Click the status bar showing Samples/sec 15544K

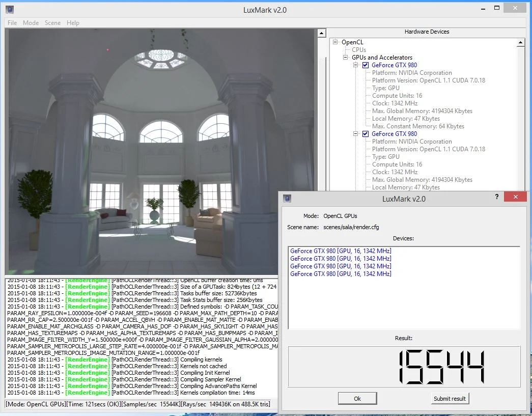tap(141, 404)
